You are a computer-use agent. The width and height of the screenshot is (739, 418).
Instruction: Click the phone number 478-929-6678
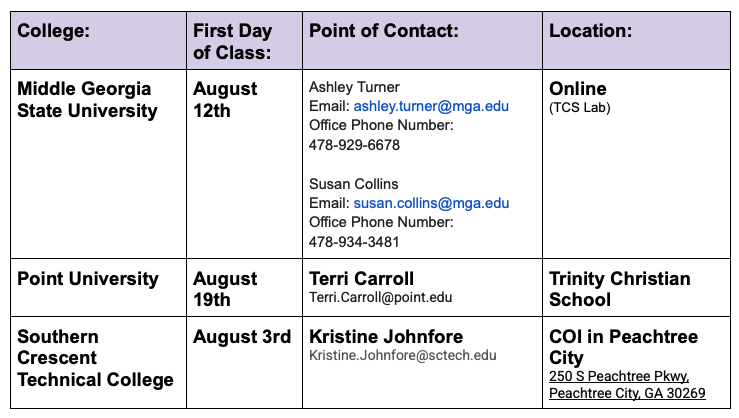coord(354,145)
